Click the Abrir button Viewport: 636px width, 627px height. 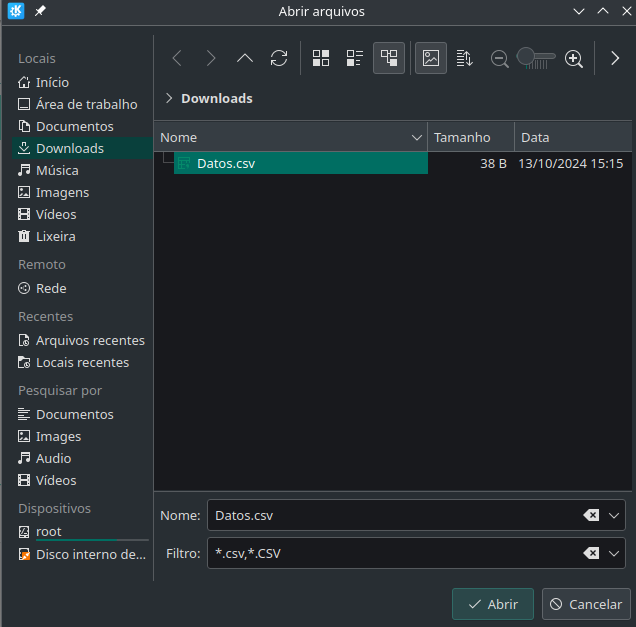492,604
